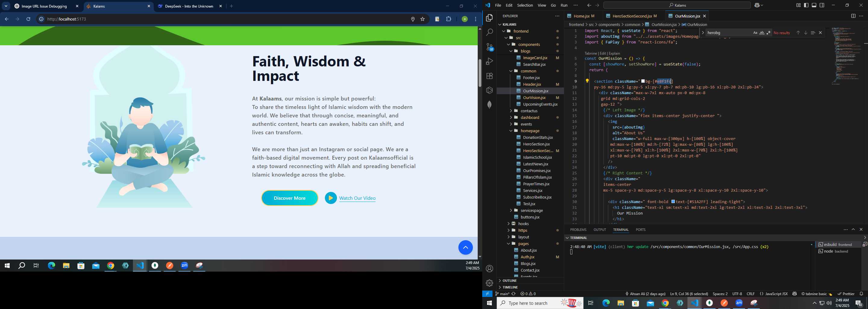Click the lightbulb code action on line 9
868x309 pixels.
tap(587, 81)
